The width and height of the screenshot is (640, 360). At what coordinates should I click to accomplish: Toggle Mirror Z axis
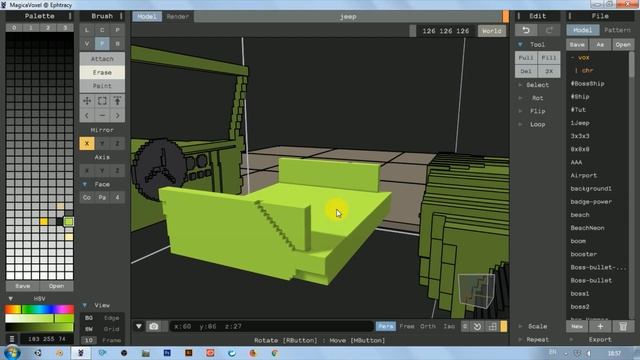(118, 143)
